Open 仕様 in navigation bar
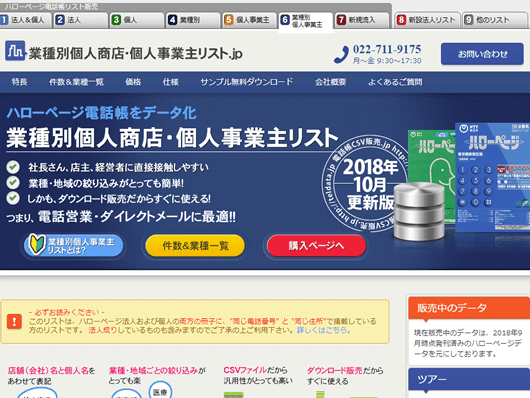The width and height of the screenshot is (530, 398). click(x=170, y=82)
